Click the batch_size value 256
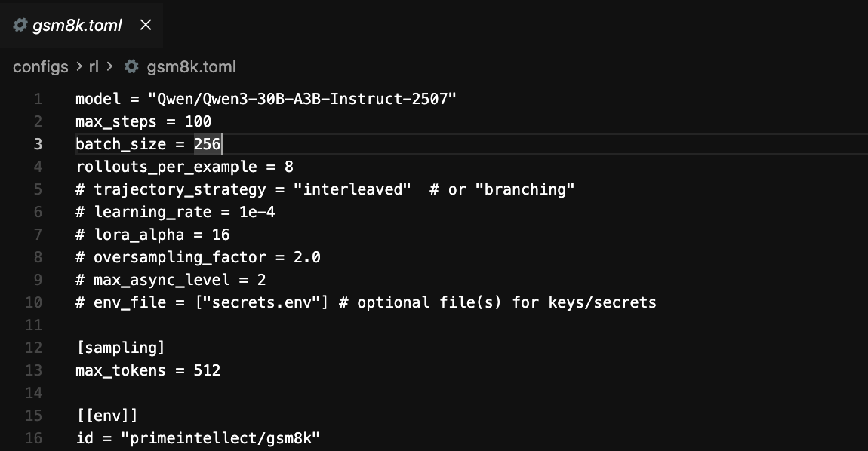Image resolution: width=868 pixels, height=451 pixels. pyautogui.click(x=207, y=144)
